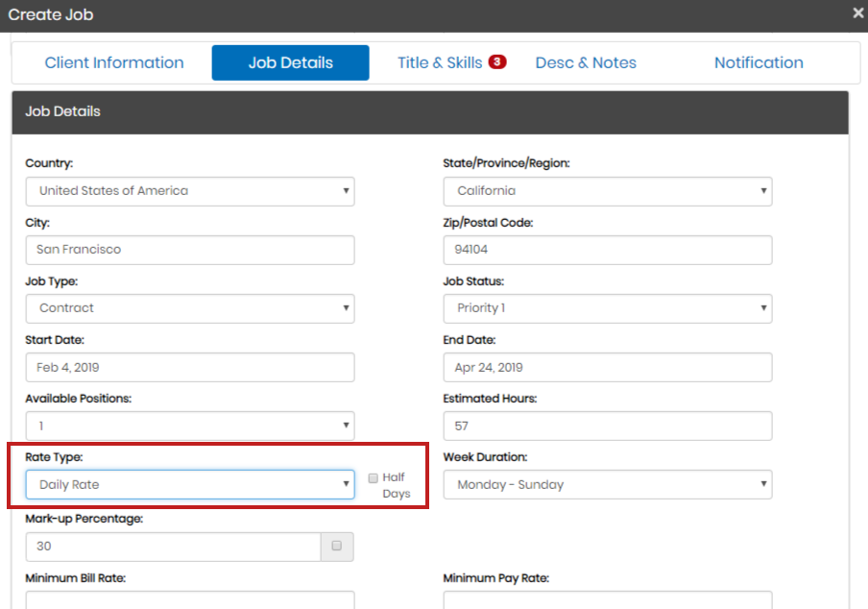Open the Notification tab

point(759,62)
